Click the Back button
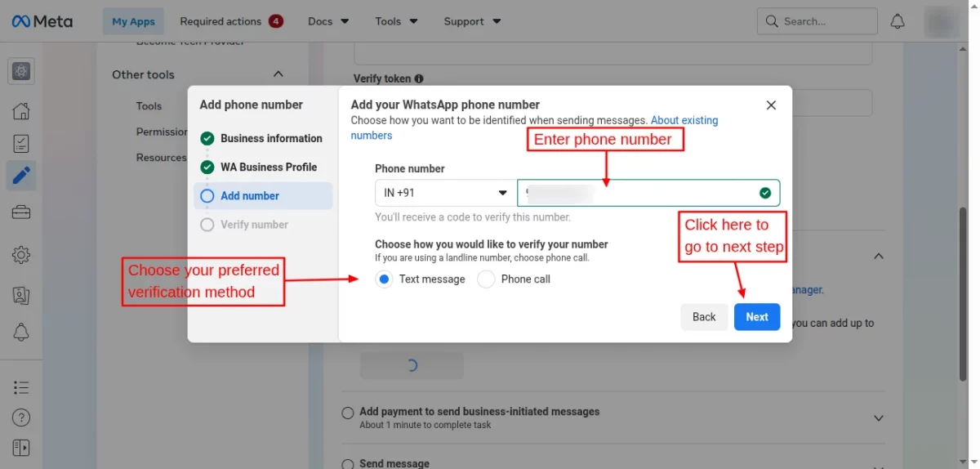Screen dimensions: 980x469 click(x=704, y=317)
